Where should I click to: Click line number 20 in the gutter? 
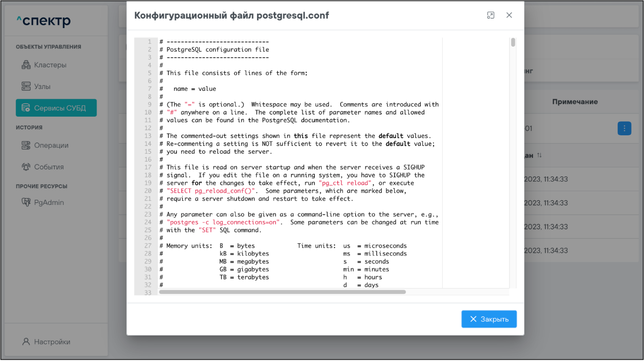tap(148, 191)
